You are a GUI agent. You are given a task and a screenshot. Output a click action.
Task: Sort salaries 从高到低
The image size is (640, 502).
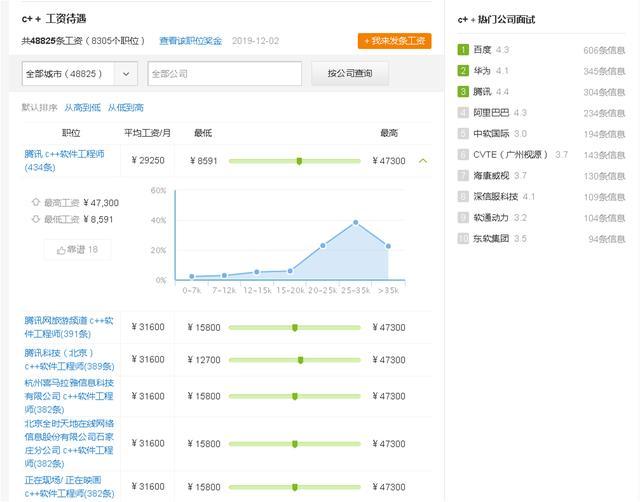coord(82,108)
